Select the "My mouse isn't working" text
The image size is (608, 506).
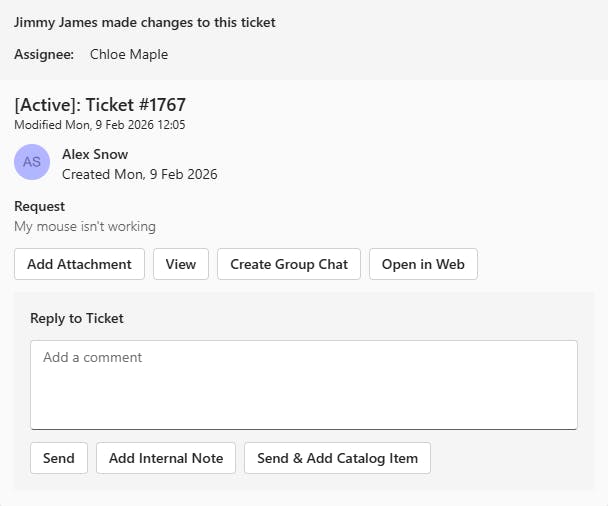tap(85, 226)
